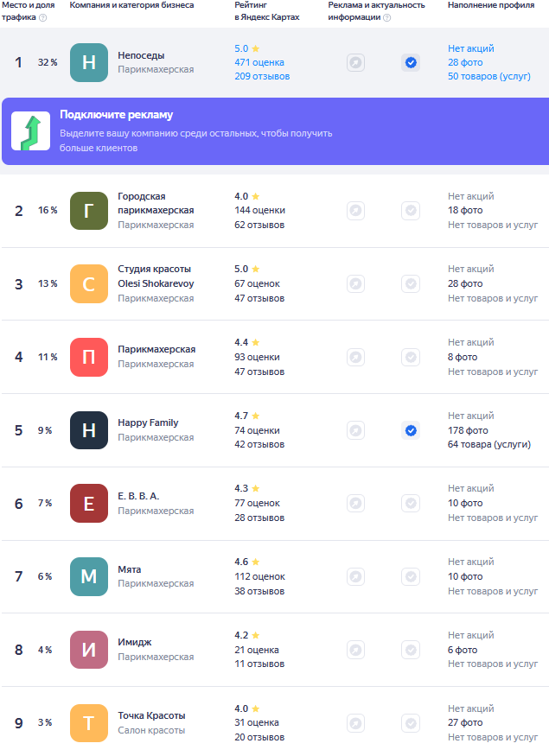Click the company name 'Имидж'
Image resolution: width=549 pixels, height=756 pixels.
(x=135, y=642)
